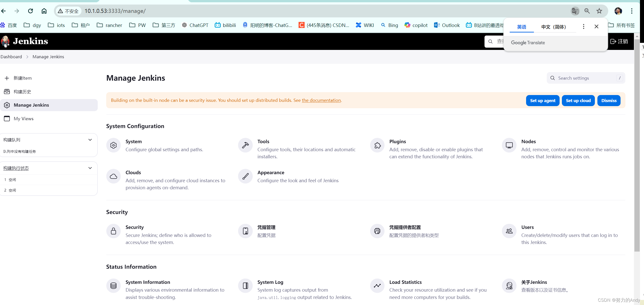The width and height of the screenshot is (644, 305).
Task: Collapse the 构建执行状态 panel
Action: 90,168
